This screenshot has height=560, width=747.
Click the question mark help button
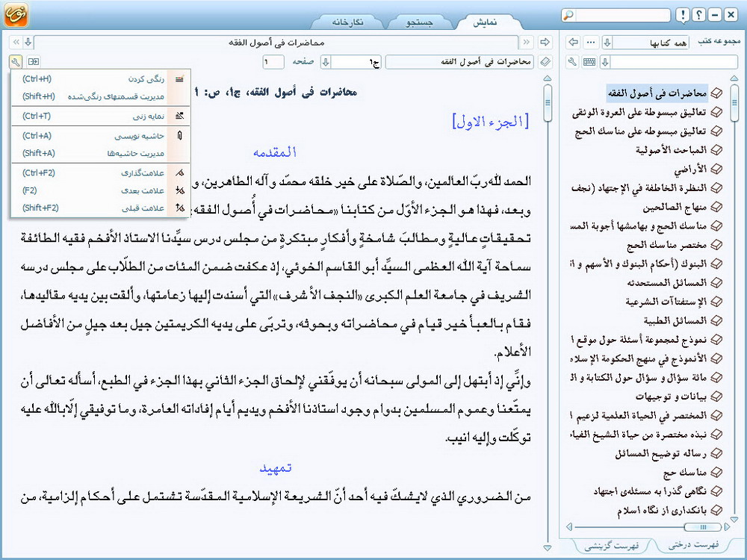click(699, 15)
